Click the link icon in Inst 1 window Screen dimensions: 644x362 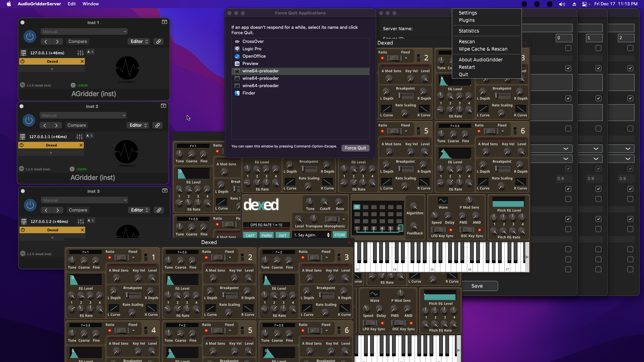(x=159, y=42)
